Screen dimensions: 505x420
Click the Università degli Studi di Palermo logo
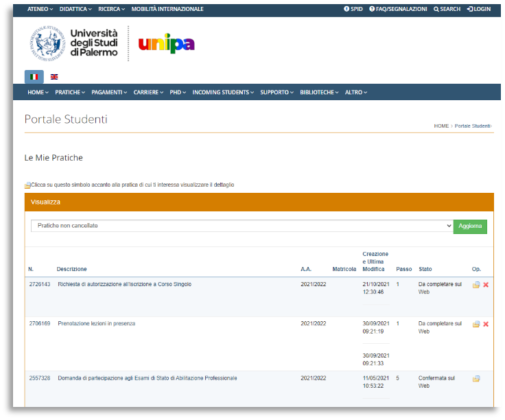73,43
